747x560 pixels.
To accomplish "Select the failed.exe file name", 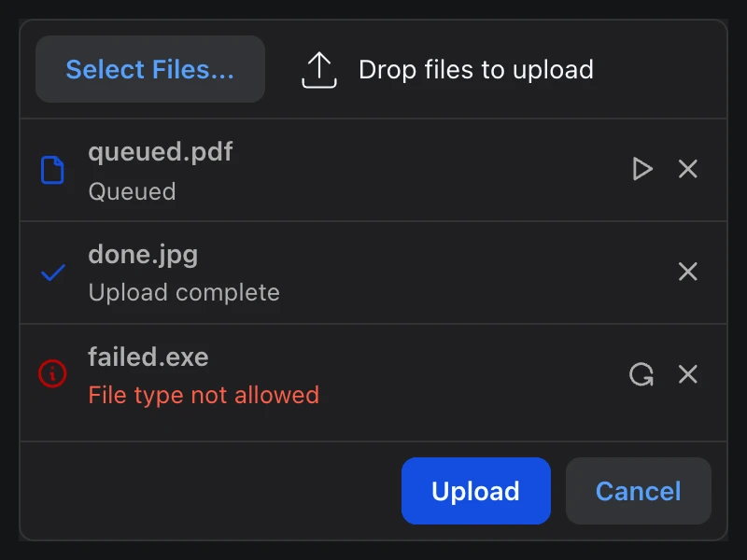I will 148,357.
